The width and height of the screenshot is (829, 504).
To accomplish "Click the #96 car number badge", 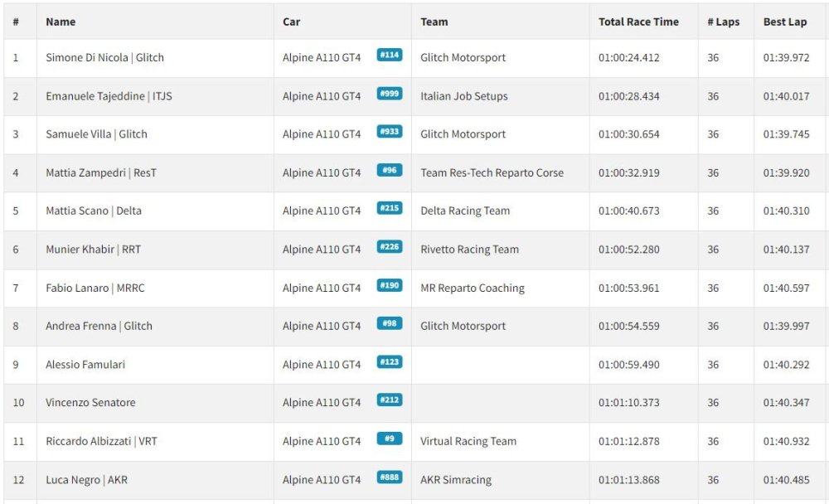I will [x=390, y=170].
